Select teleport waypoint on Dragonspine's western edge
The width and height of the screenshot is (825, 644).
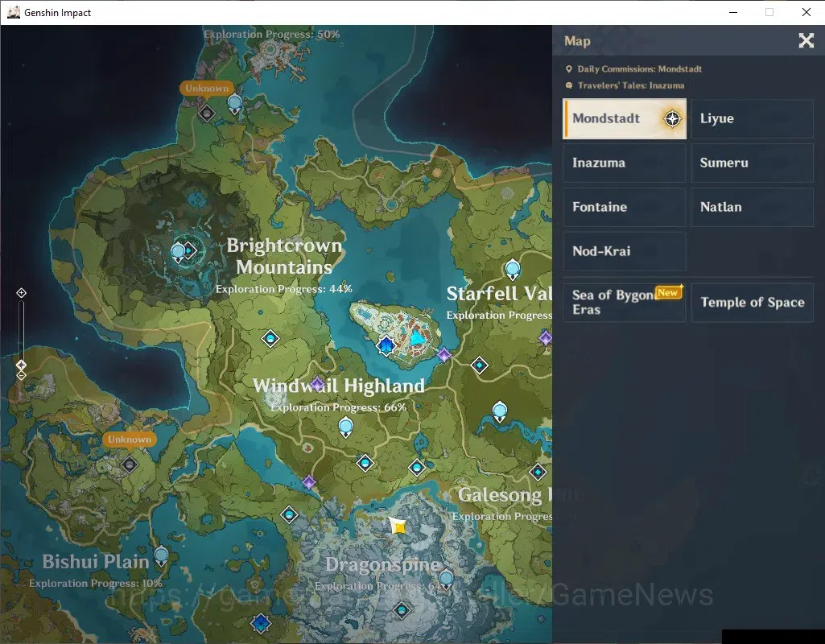point(290,514)
